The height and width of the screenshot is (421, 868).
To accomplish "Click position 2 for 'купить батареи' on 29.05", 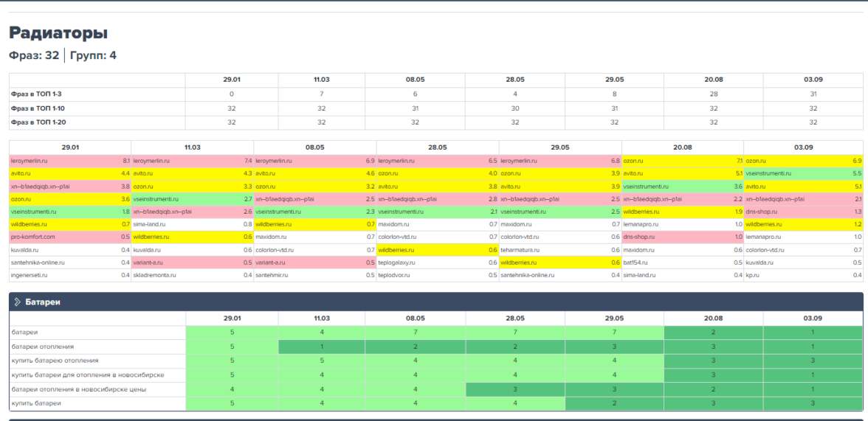I will pyautogui.click(x=614, y=403).
